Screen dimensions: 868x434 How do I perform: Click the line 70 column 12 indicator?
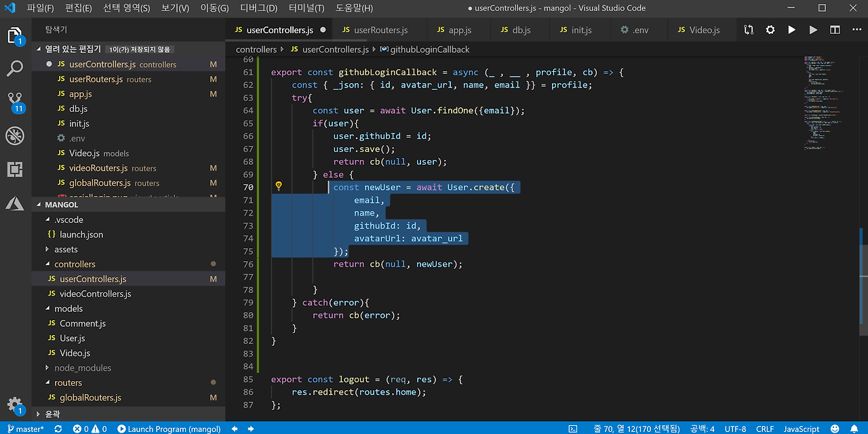click(x=635, y=429)
